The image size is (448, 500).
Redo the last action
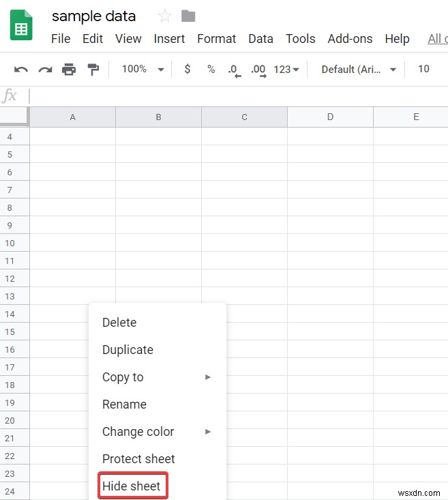tap(45, 69)
